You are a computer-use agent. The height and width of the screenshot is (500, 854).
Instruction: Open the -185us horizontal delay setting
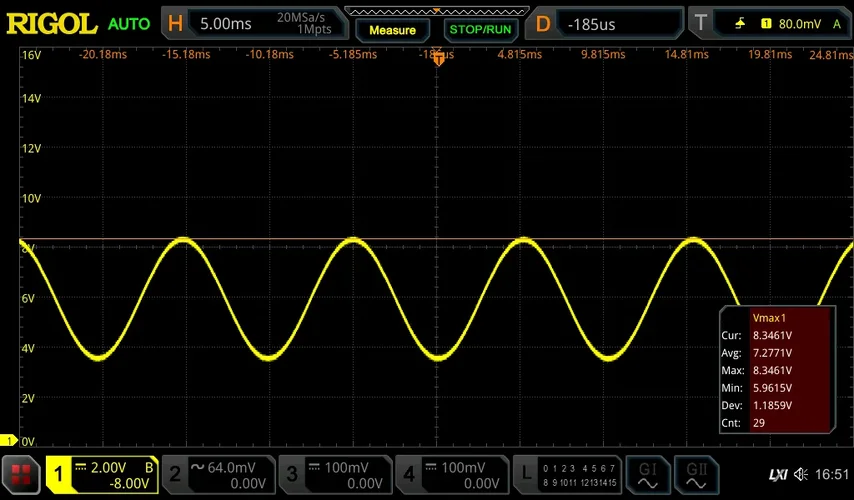pos(591,25)
